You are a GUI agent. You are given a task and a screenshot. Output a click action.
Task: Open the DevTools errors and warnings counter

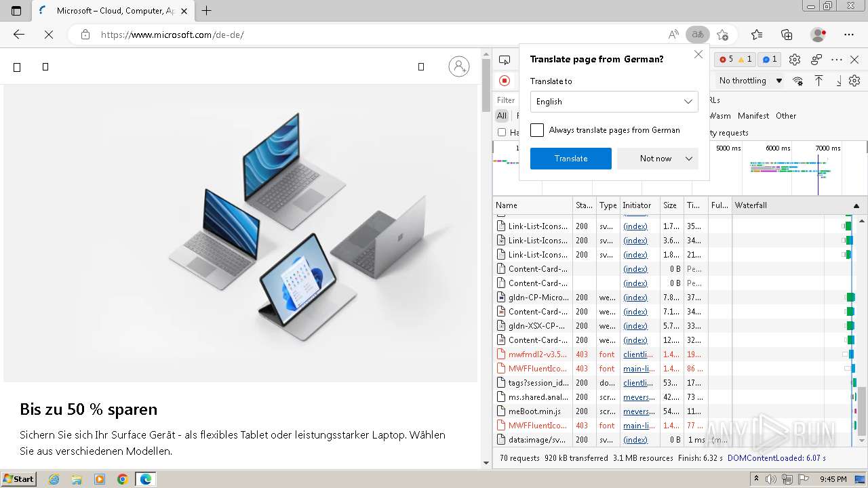click(736, 60)
